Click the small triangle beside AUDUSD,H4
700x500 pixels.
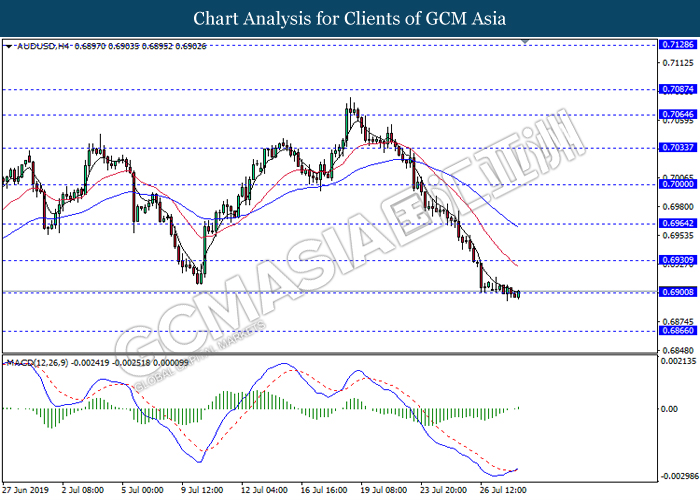tap(8, 46)
